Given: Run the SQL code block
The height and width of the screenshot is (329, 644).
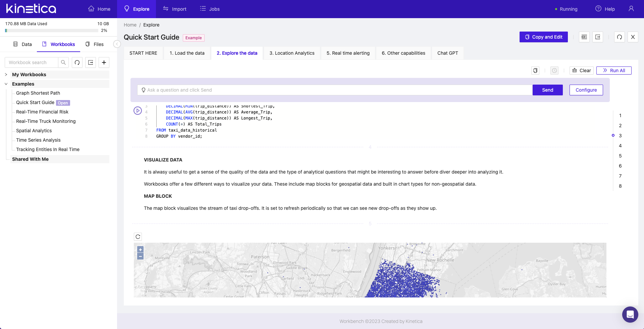Looking at the screenshot, I should click(x=138, y=110).
